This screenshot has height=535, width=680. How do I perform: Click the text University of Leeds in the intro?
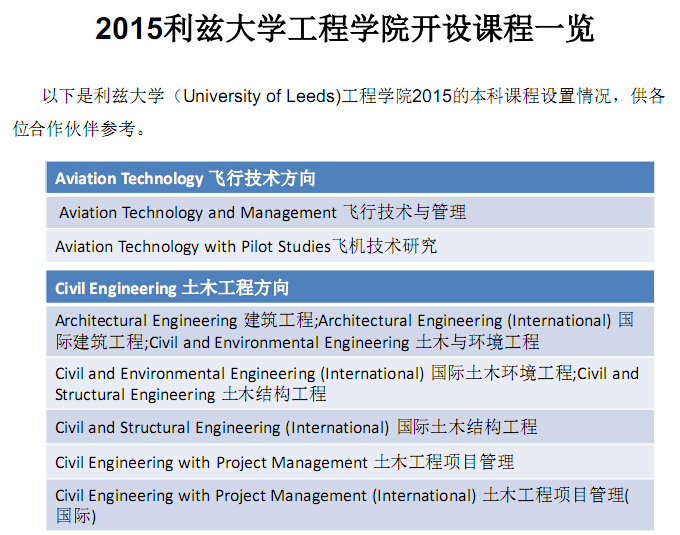click(262, 97)
